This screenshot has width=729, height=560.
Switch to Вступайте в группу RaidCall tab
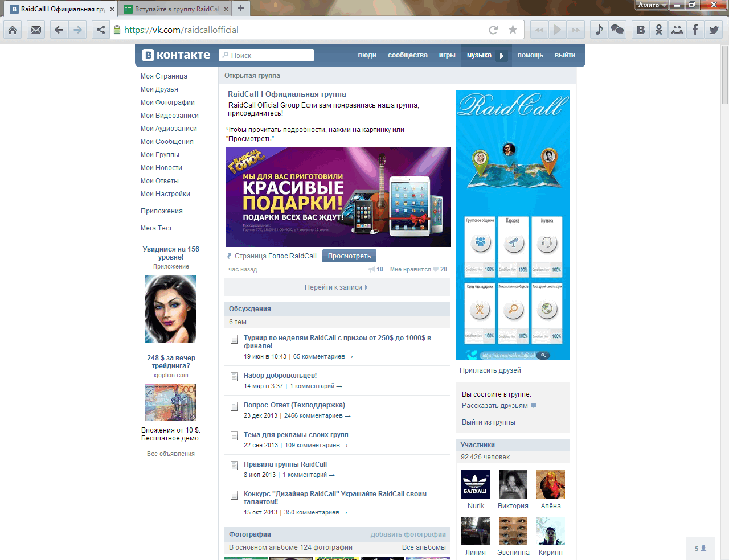[175, 9]
